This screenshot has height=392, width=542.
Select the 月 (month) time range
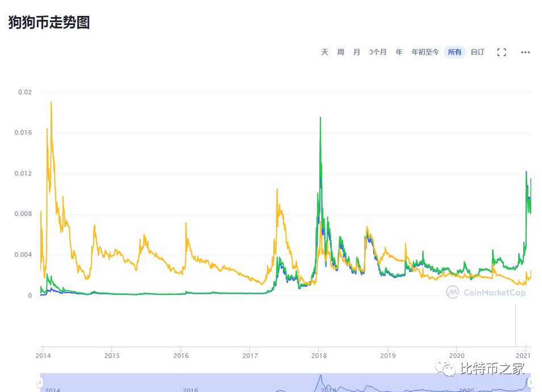[x=357, y=52]
